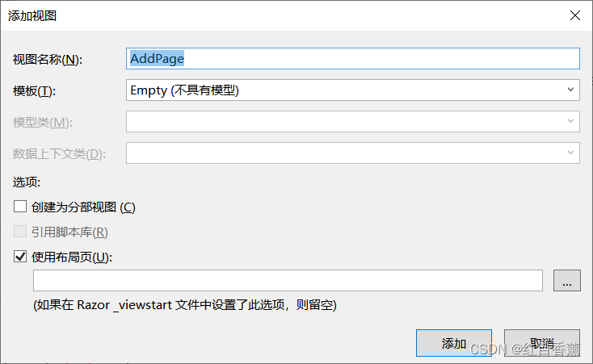The height and width of the screenshot is (364, 593).
Task: Click the 数据上下文类(D) label
Action: tap(59, 154)
